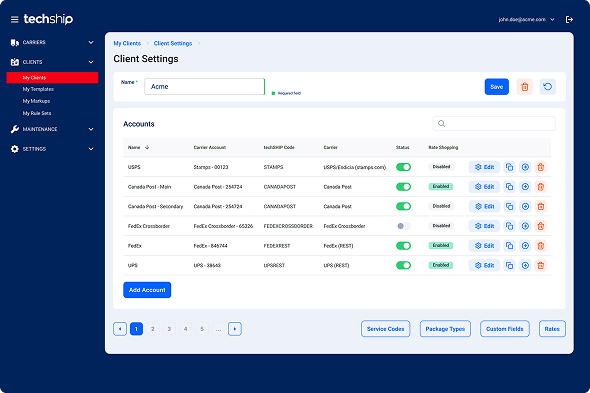Click circular plus icon in FEDEXREST row

525,246
